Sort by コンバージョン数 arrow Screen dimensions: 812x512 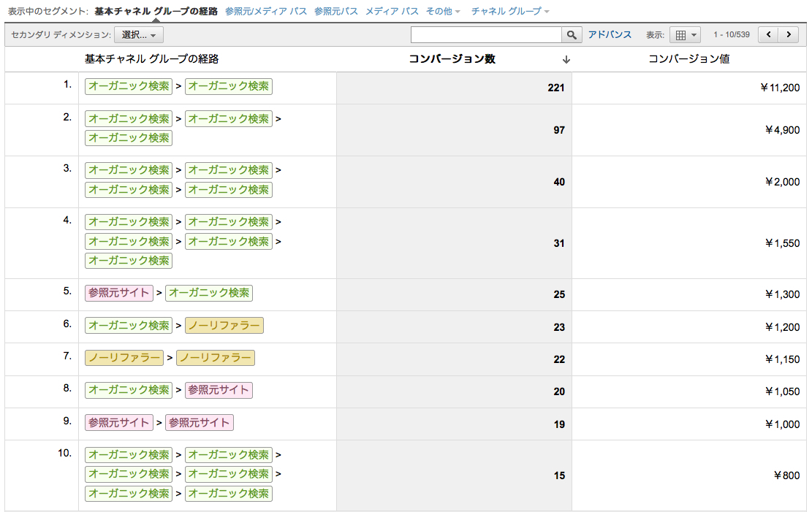coord(566,60)
